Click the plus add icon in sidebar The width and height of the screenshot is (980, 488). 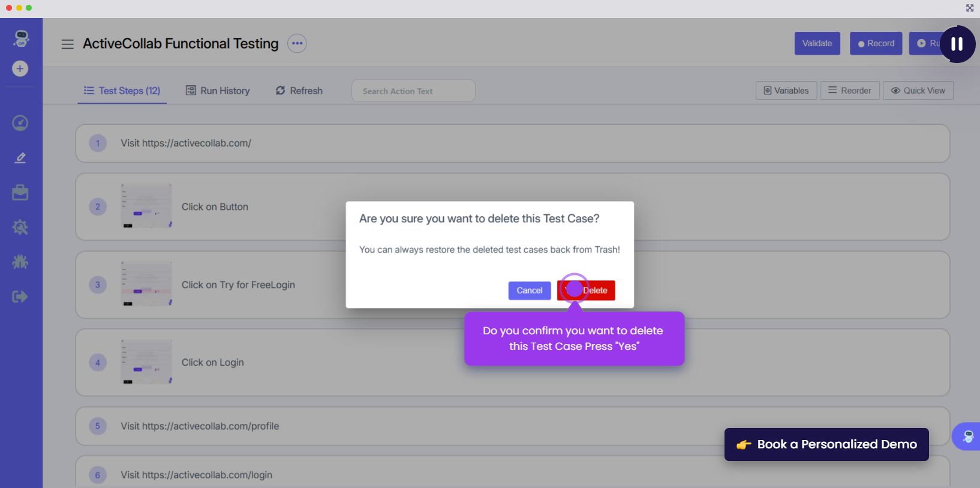click(20, 68)
